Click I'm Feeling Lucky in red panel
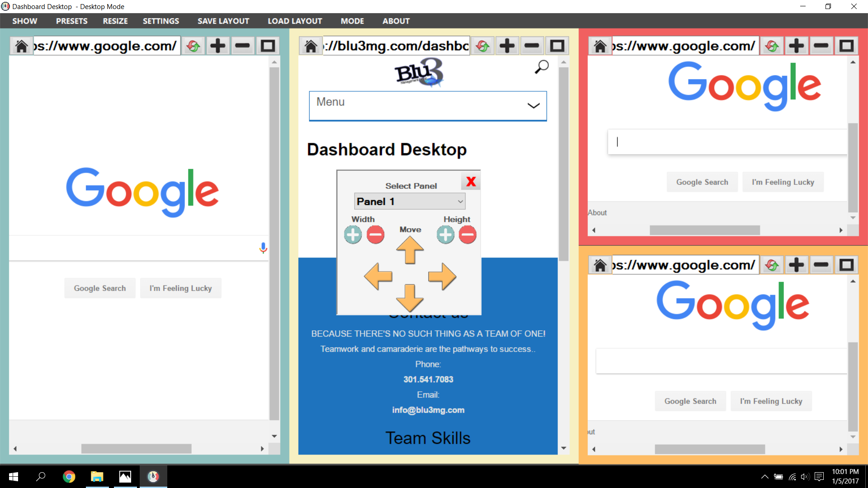Screen dimensions: 868x488 783,182
